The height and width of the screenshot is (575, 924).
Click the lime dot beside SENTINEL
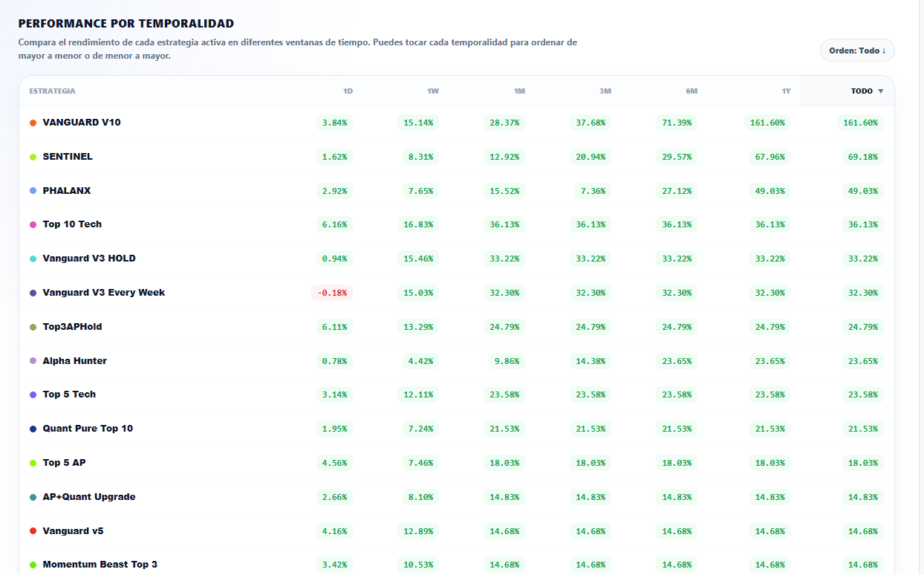coord(33,157)
